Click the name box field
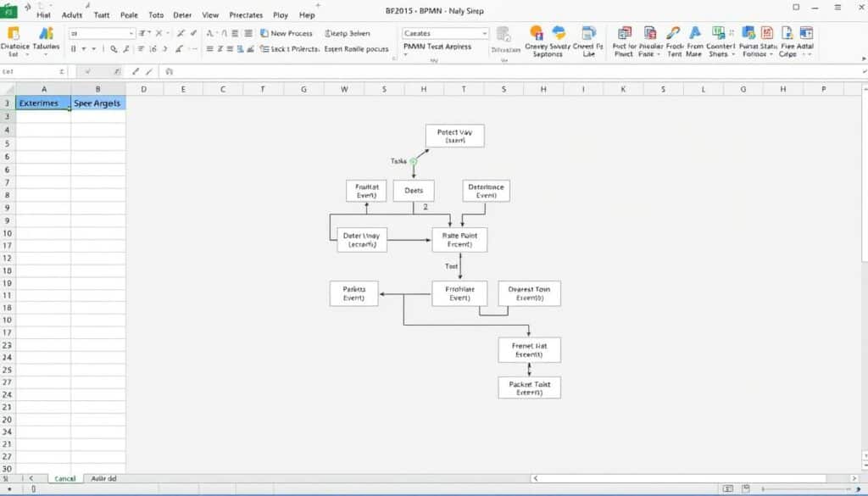The width and height of the screenshot is (868, 496). pos(34,71)
